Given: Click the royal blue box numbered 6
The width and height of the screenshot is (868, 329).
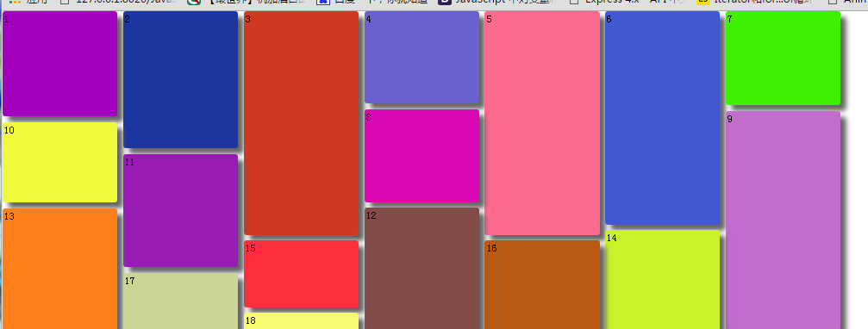Looking at the screenshot, I should tap(663, 118).
